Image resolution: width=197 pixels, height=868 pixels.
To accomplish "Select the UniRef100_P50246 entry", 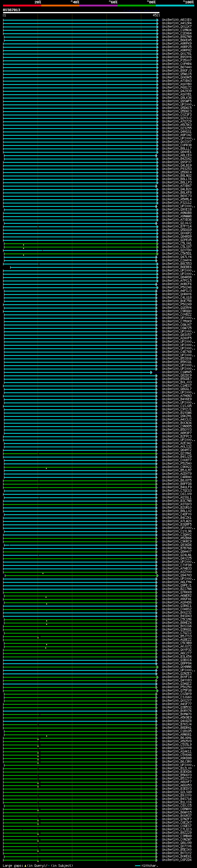I will [177, 287].
